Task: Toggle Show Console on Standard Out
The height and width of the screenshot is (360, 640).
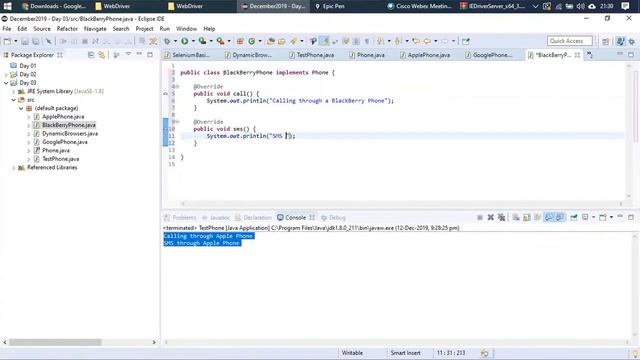Action: 549,218
